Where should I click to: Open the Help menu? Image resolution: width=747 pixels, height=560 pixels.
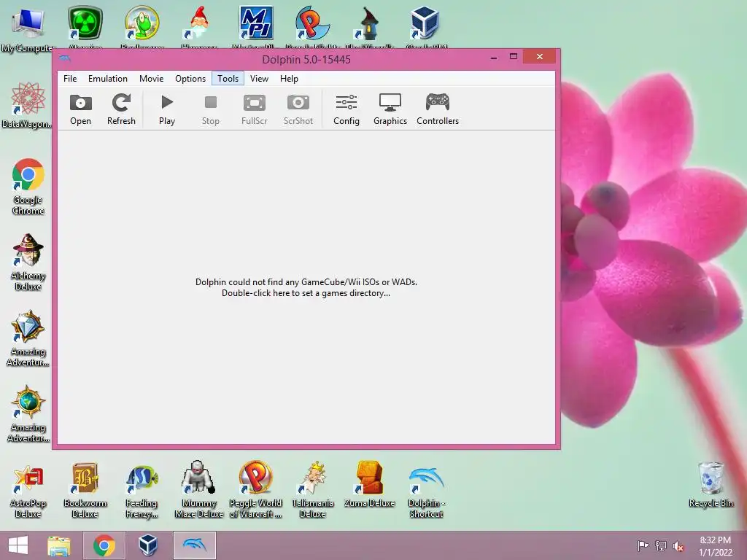pyautogui.click(x=289, y=79)
